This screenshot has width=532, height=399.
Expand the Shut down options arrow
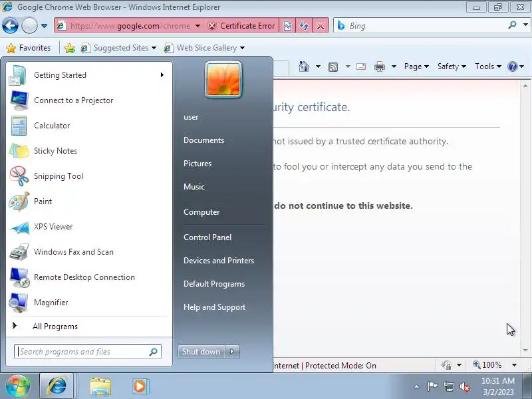pyautogui.click(x=232, y=352)
